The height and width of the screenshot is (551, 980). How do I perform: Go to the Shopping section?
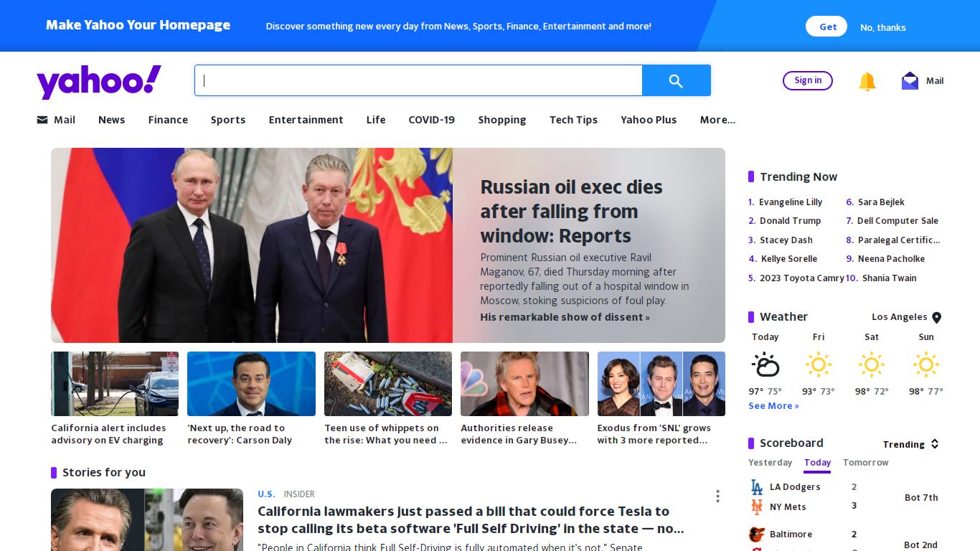tap(502, 120)
